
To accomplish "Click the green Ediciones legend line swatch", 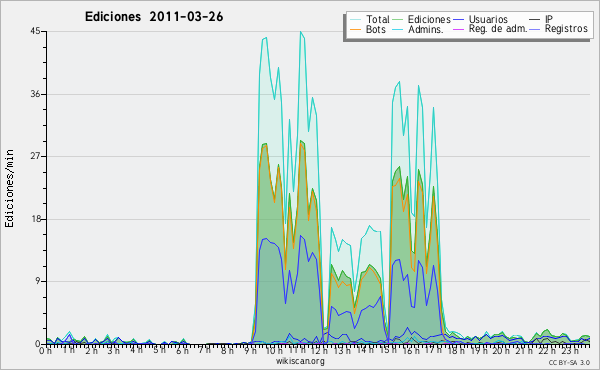I will (x=398, y=20).
